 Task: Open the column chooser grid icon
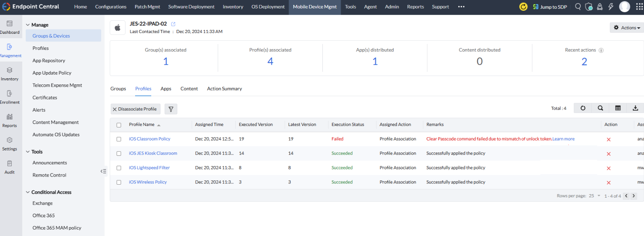(618, 108)
